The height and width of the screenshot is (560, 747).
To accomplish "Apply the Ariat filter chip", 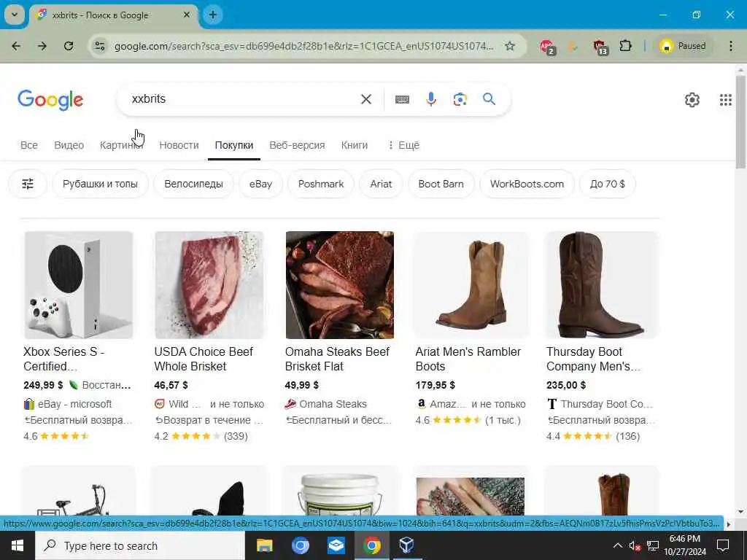I will (x=381, y=184).
